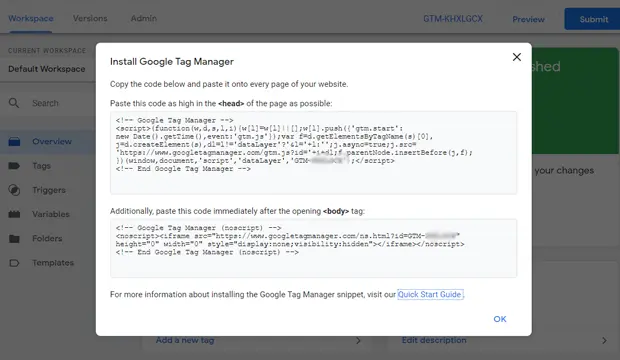This screenshot has height=360, width=620.
Task: Click the Variables icon in sidebar
Action: [x=14, y=214]
